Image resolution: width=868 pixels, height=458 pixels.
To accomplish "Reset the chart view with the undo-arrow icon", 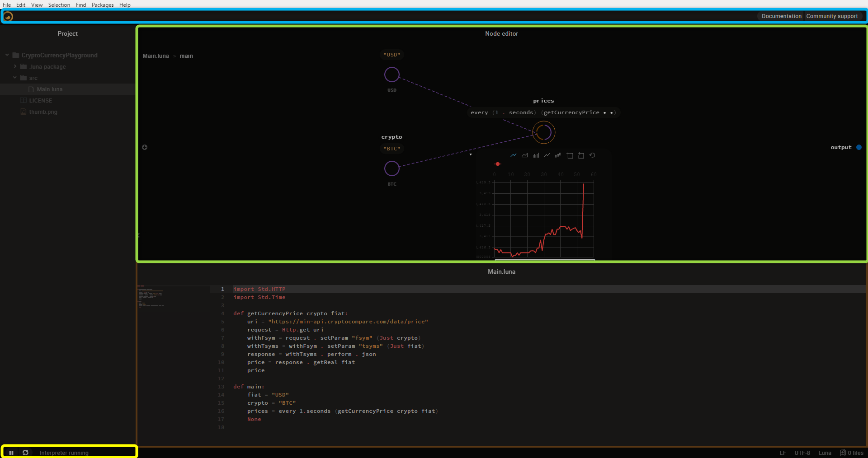I will (593, 155).
